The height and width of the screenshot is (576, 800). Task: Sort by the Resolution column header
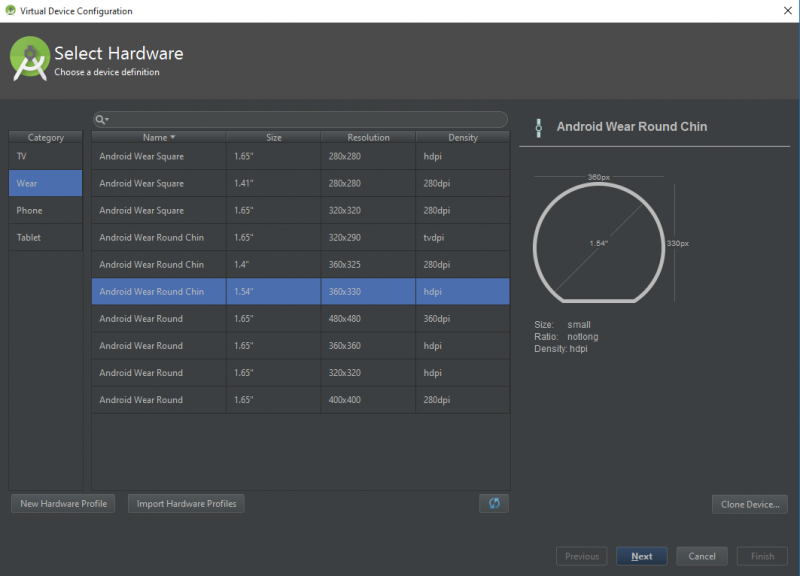[x=368, y=137]
